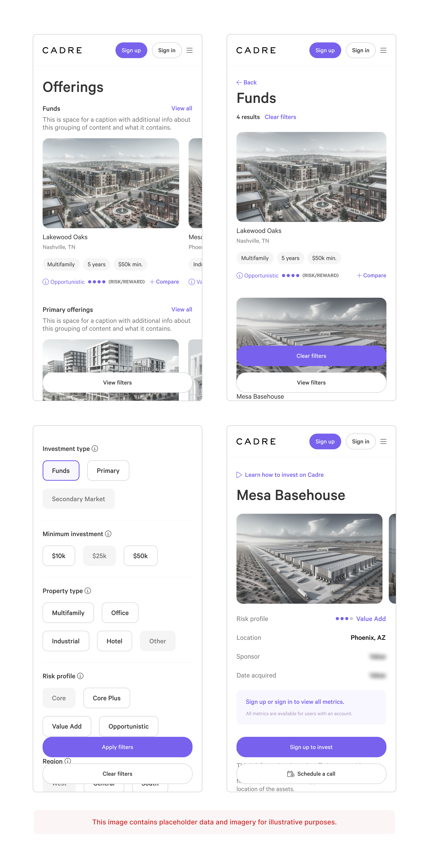
Task: Open hamburger menu on Offerings screen
Action: coord(190,50)
